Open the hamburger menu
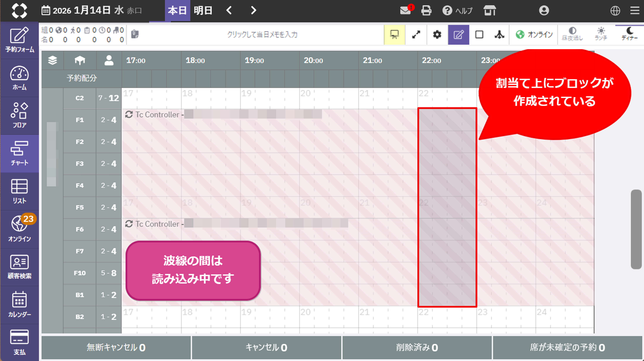Screen dimensions: 644x361 point(635,11)
